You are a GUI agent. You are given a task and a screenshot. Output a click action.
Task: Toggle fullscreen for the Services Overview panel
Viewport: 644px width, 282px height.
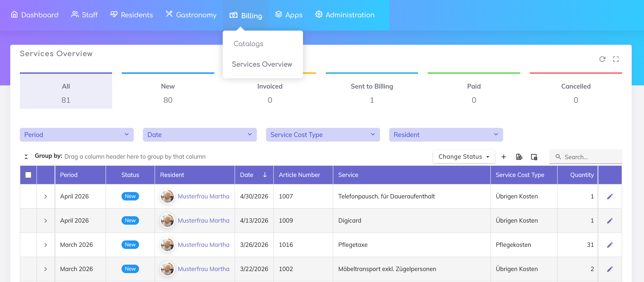point(616,59)
